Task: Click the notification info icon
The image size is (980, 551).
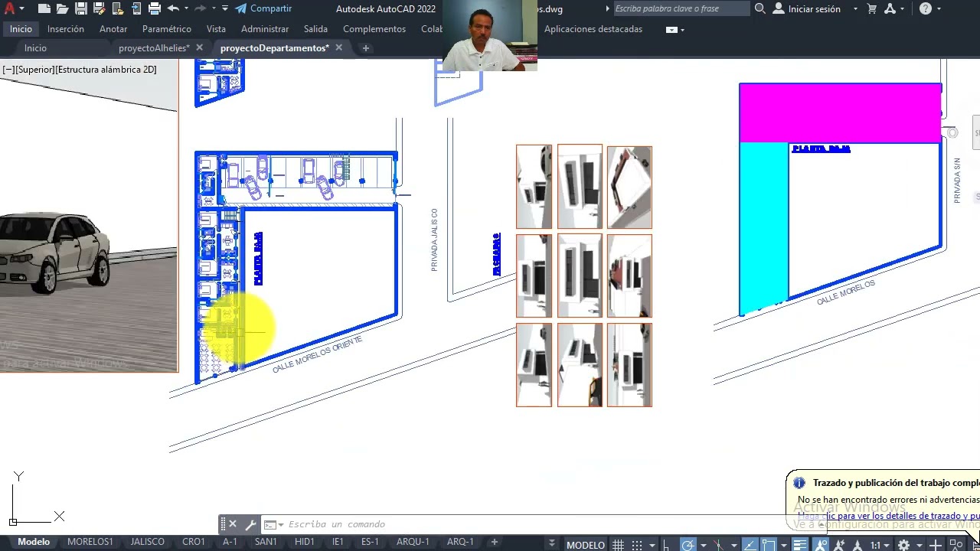Action: (x=799, y=483)
